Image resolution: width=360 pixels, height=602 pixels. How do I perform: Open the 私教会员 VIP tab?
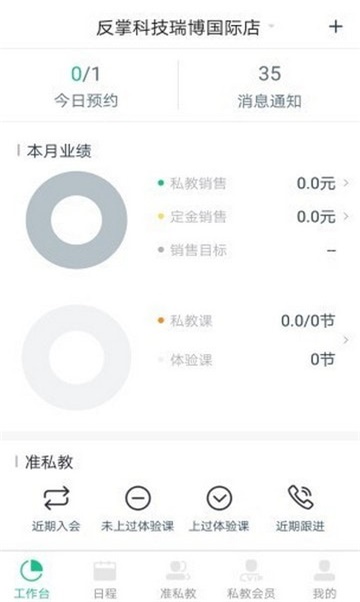tap(251, 579)
